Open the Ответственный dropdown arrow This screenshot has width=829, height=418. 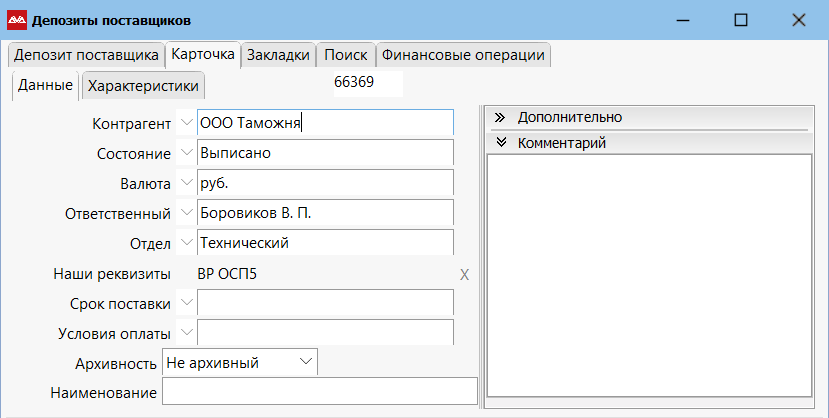click(x=186, y=214)
